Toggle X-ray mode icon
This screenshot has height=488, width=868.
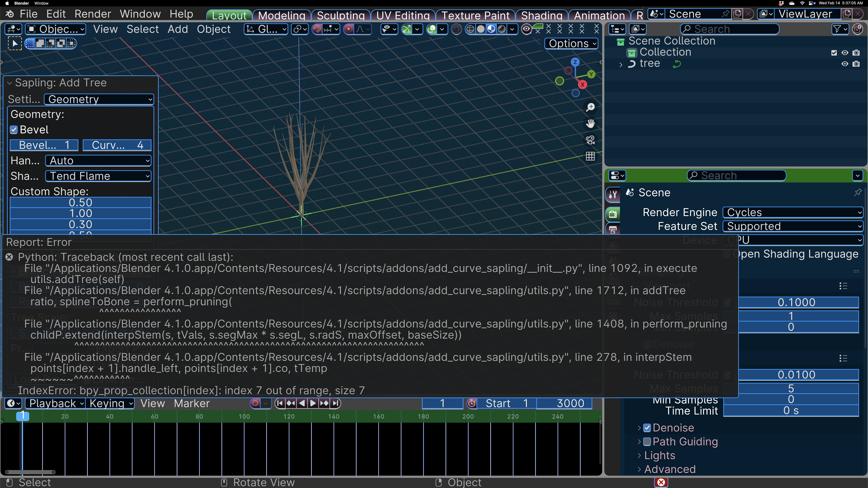[456, 29]
